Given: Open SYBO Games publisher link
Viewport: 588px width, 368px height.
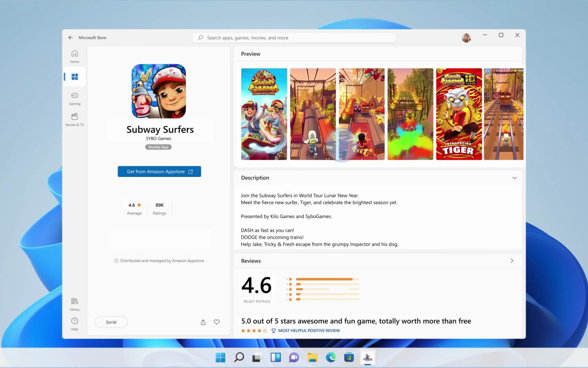Looking at the screenshot, I should pos(158,138).
